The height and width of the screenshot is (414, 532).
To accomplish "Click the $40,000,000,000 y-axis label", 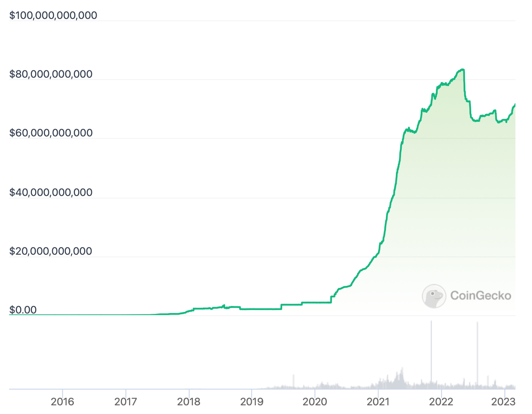I will click(51, 192).
